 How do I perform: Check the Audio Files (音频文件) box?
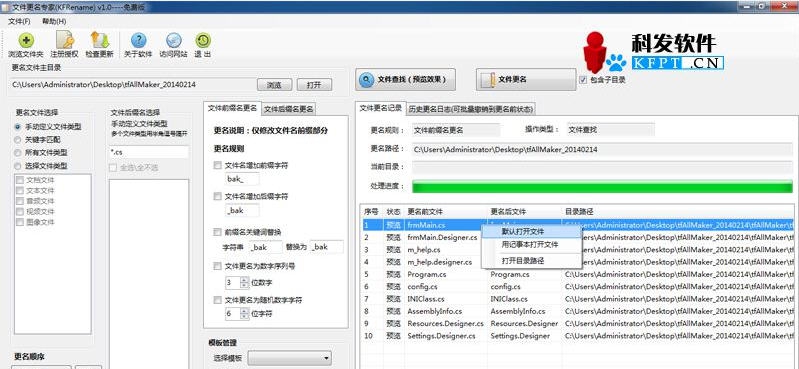pyautogui.click(x=20, y=201)
